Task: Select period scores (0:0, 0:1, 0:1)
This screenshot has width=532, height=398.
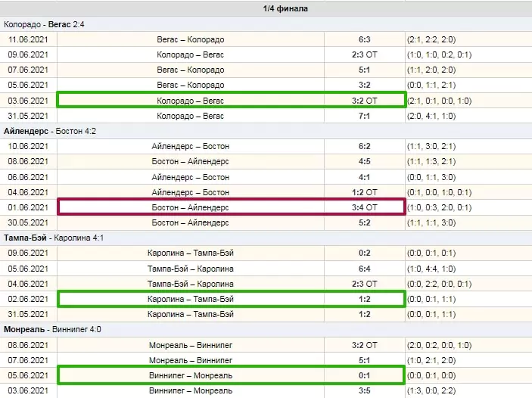Action: click(431, 253)
